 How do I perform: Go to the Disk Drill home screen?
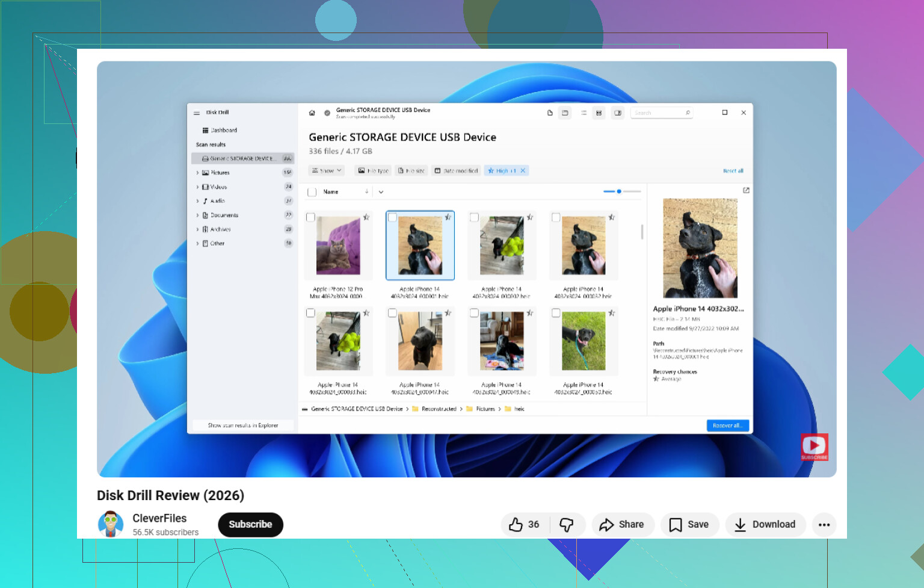tap(312, 113)
